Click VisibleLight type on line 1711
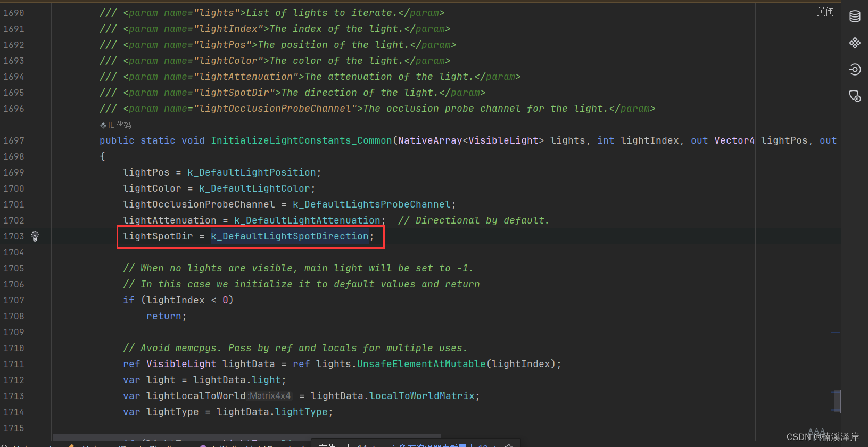868x447 pixels. (181, 364)
